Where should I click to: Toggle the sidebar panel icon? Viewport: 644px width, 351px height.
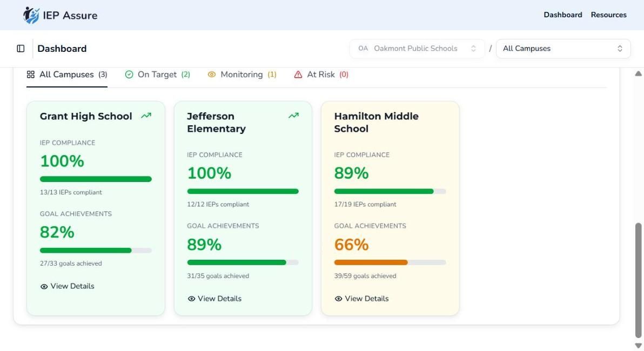[21, 49]
